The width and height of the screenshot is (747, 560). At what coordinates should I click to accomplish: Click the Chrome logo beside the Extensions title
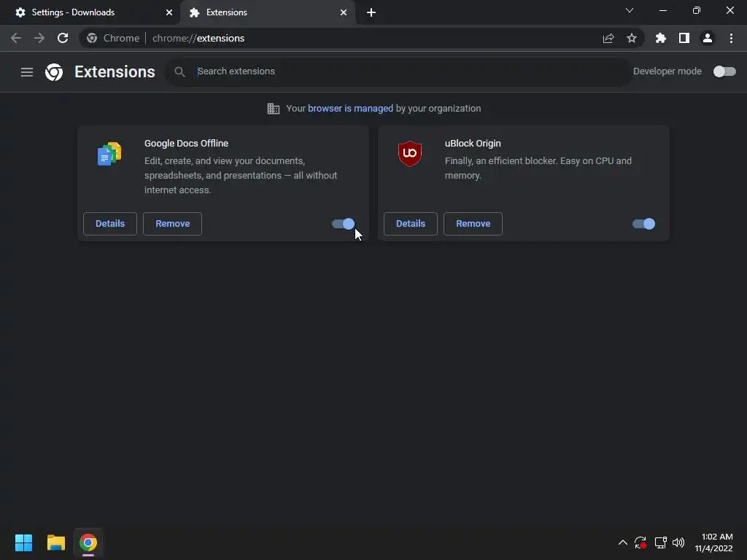pyautogui.click(x=54, y=72)
